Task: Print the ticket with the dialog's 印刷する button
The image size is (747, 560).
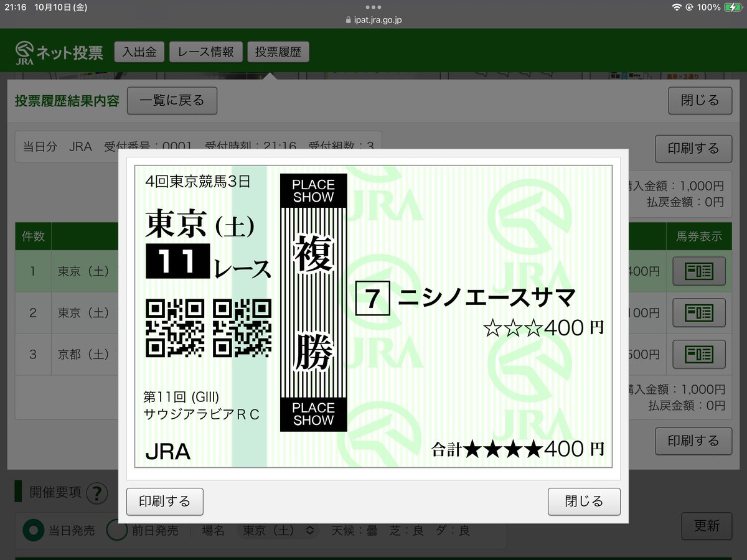Action: 164,502
